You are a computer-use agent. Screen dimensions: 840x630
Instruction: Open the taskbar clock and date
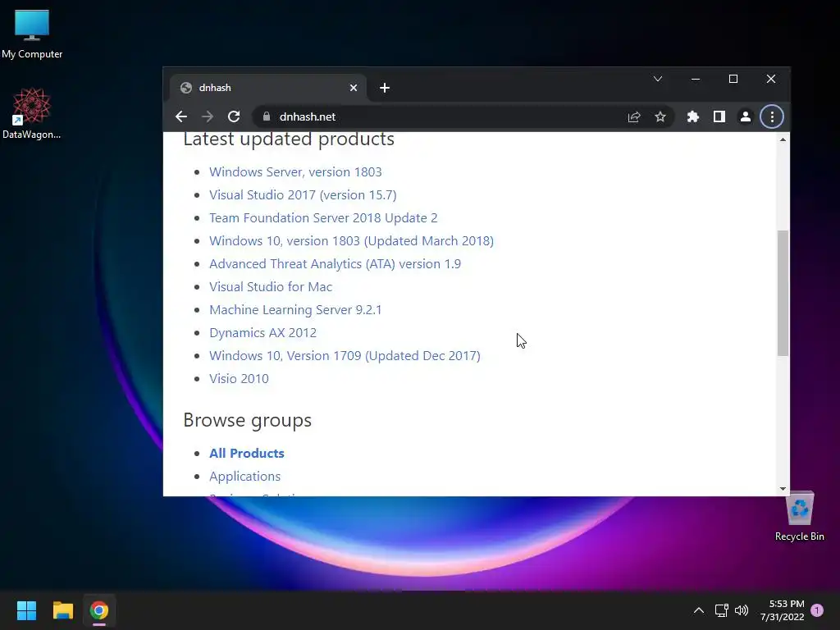pyautogui.click(x=782, y=610)
